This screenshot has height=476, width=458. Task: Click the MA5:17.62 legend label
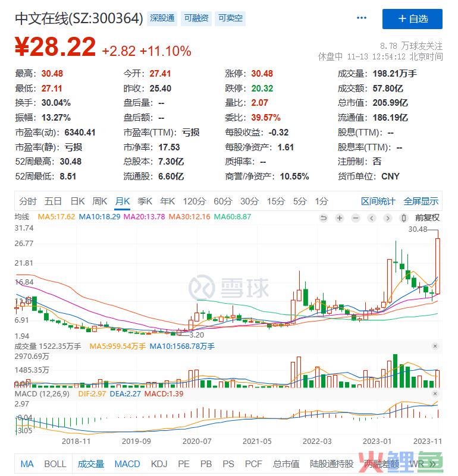57,217
